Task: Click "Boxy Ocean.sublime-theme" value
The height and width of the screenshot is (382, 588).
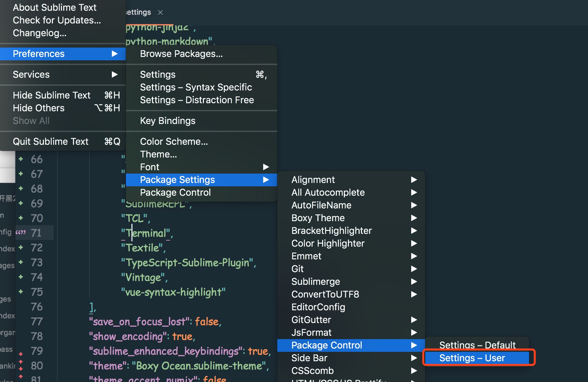Action: tap(199, 366)
